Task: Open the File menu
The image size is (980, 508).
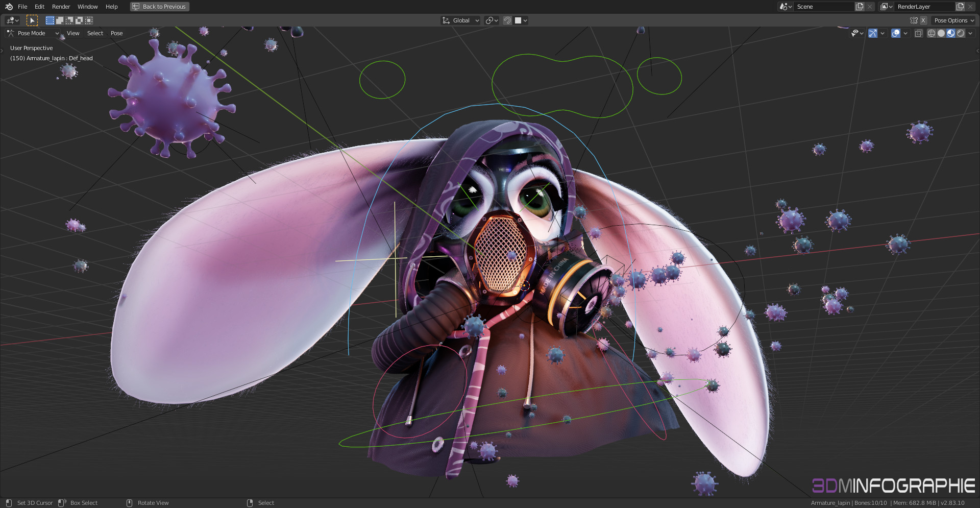Action: click(22, 7)
